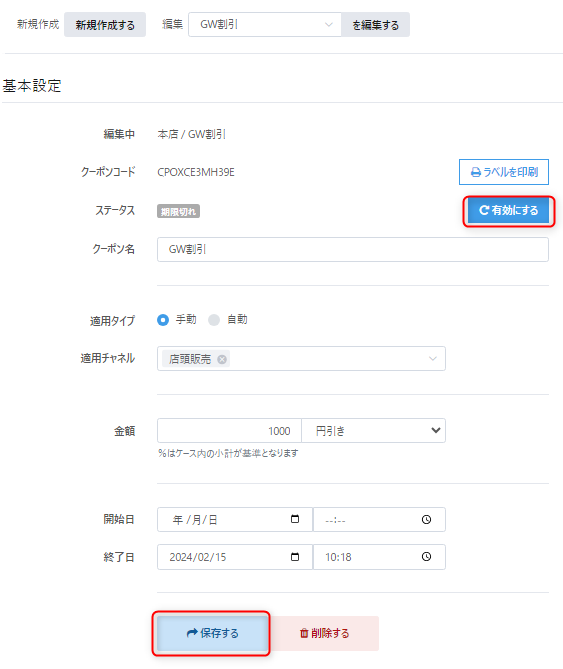563x669 pixels.
Task: Open the 円引き discount unit dropdown
Action: pyautogui.click(x=374, y=430)
